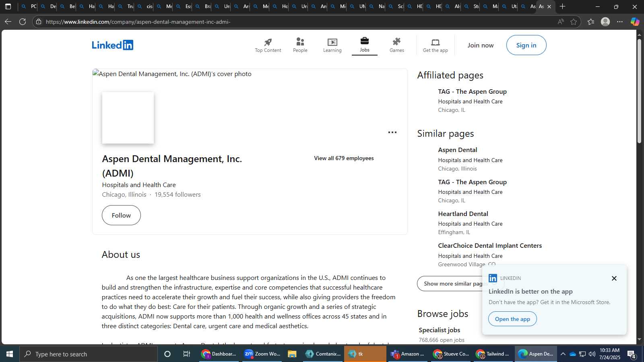This screenshot has width=644, height=362.
Task: Click 19,554 followers text
Action: (x=178, y=195)
